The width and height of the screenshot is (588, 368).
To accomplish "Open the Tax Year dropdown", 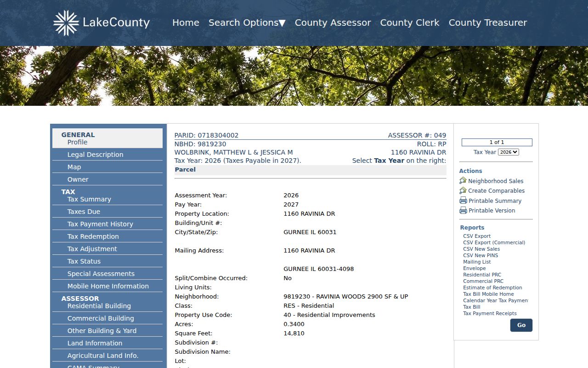I will coord(509,152).
